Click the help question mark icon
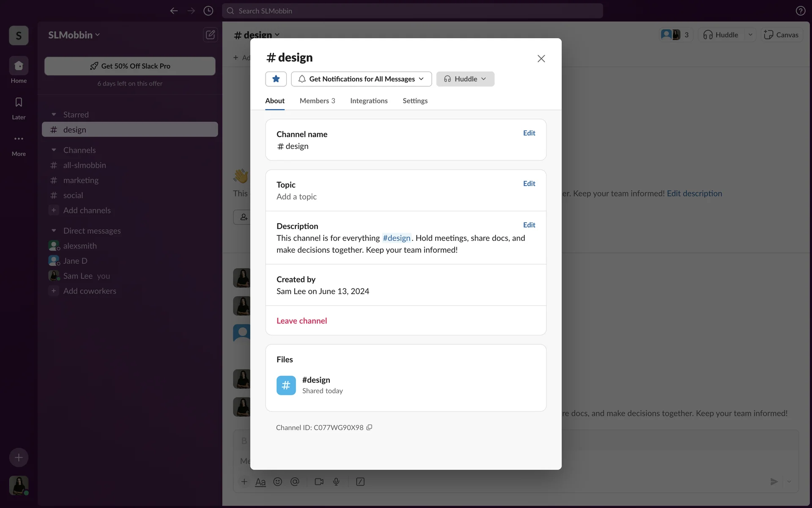Screen dimensions: 812x508 tap(800, 11)
